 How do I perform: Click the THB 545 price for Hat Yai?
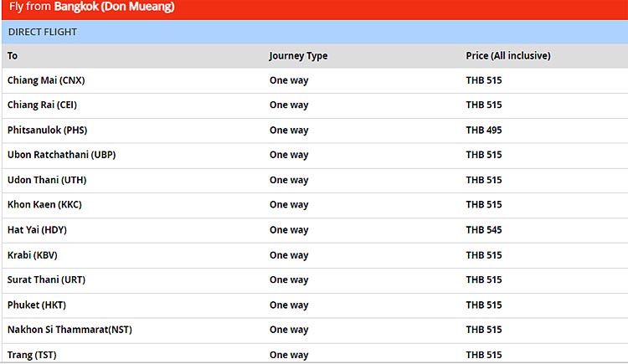click(484, 230)
